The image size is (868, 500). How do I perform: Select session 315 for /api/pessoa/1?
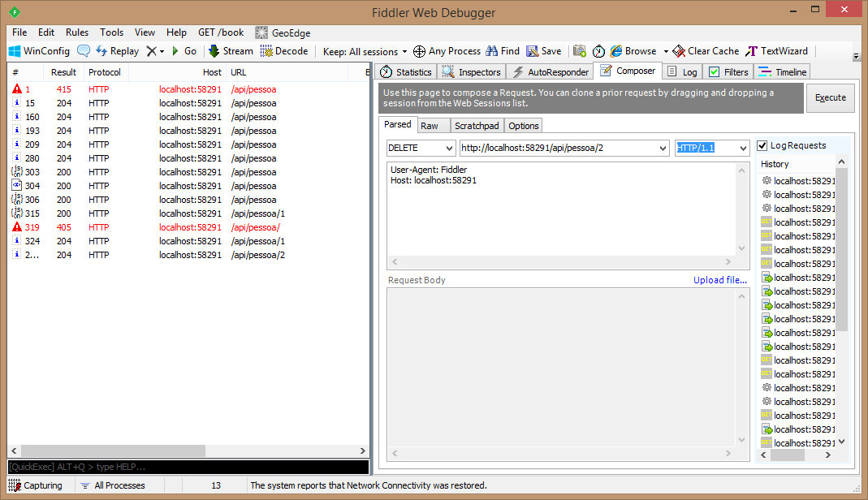click(188, 213)
